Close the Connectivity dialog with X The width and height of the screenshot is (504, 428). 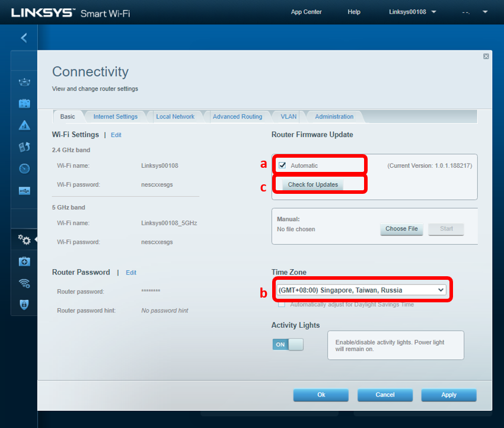coord(486,56)
